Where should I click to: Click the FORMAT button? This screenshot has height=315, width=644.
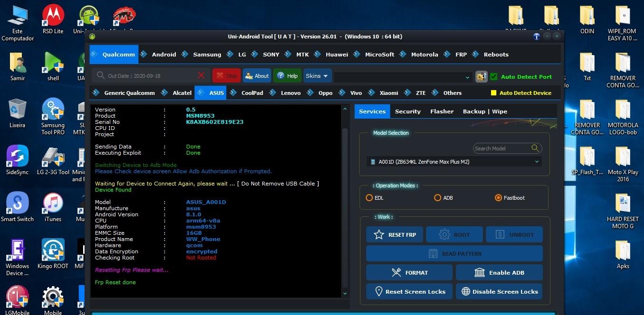pos(409,273)
